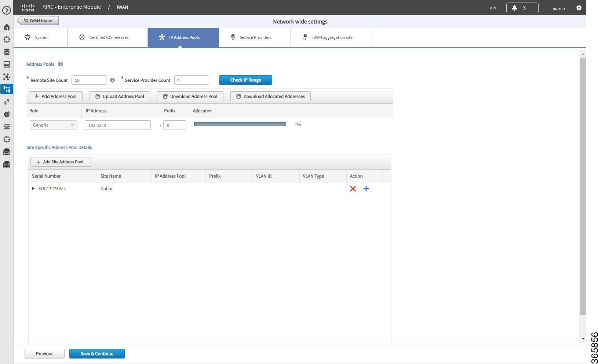Click the Prefix field showing 8

coord(175,125)
